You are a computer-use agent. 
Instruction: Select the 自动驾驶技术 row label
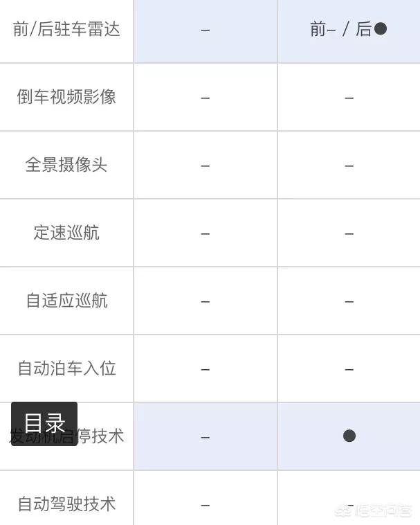click(66, 504)
